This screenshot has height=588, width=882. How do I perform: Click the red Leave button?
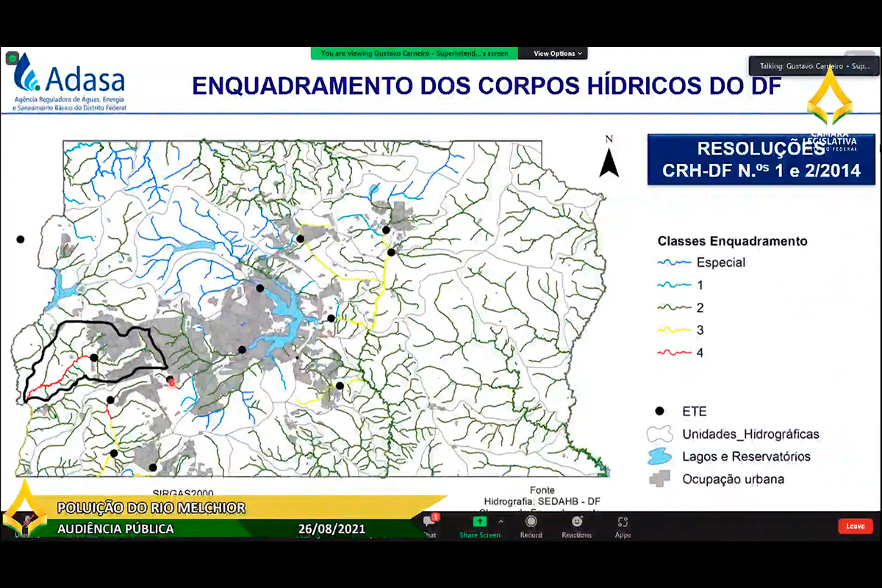[855, 526]
